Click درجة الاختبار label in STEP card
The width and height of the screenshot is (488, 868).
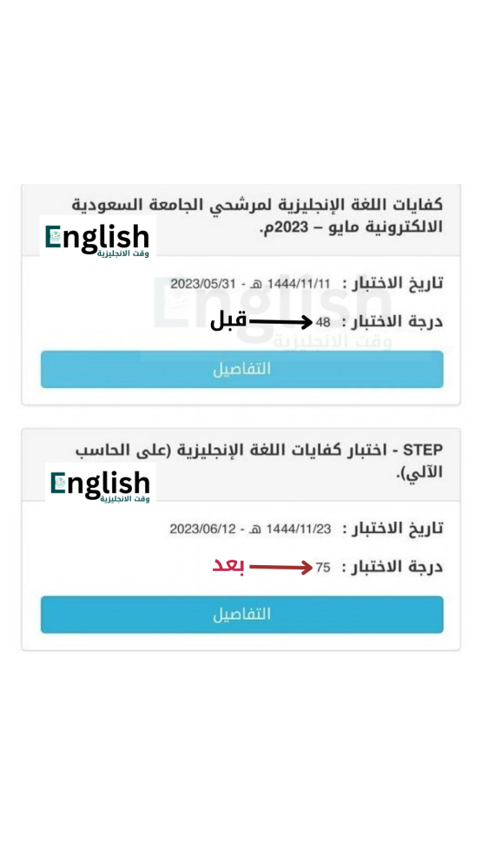pos(393,568)
